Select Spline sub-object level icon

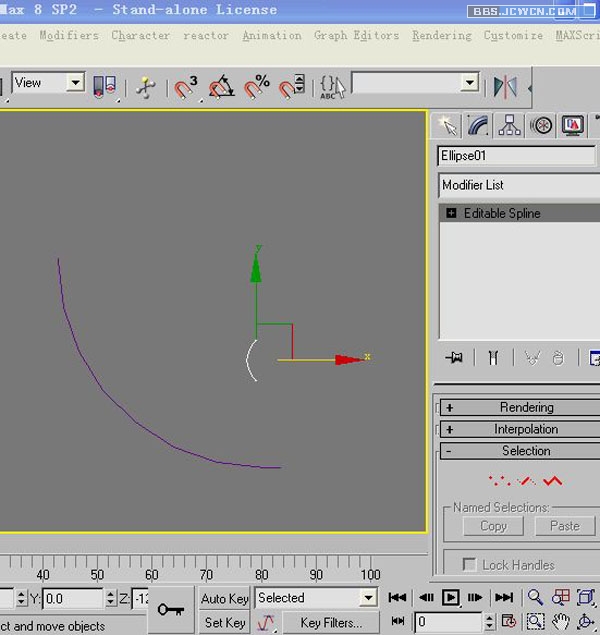553,481
